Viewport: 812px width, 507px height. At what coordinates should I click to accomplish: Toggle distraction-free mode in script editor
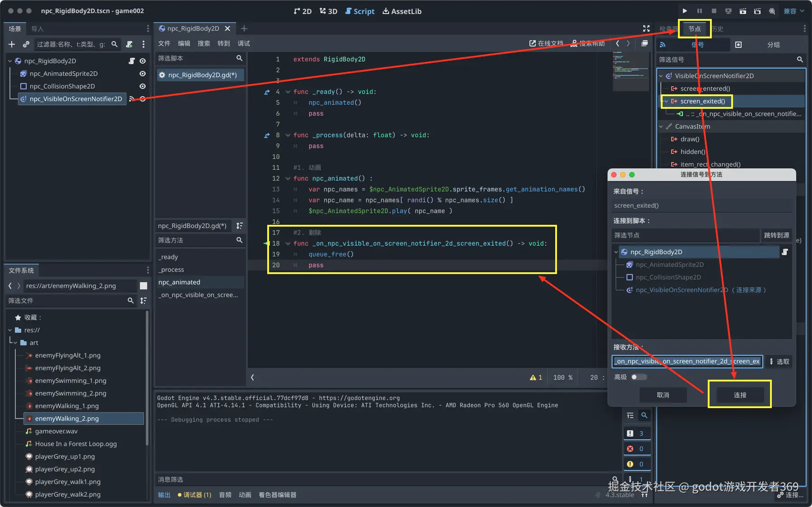coord(646,28)
